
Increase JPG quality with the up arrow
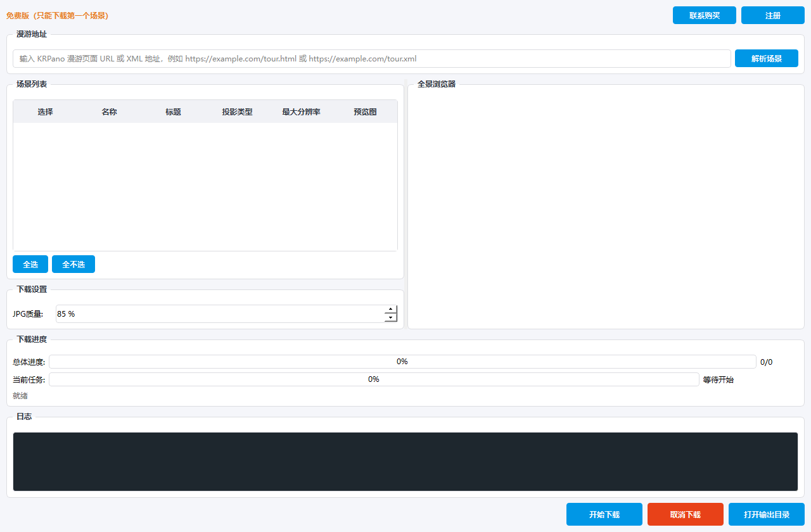391,309
